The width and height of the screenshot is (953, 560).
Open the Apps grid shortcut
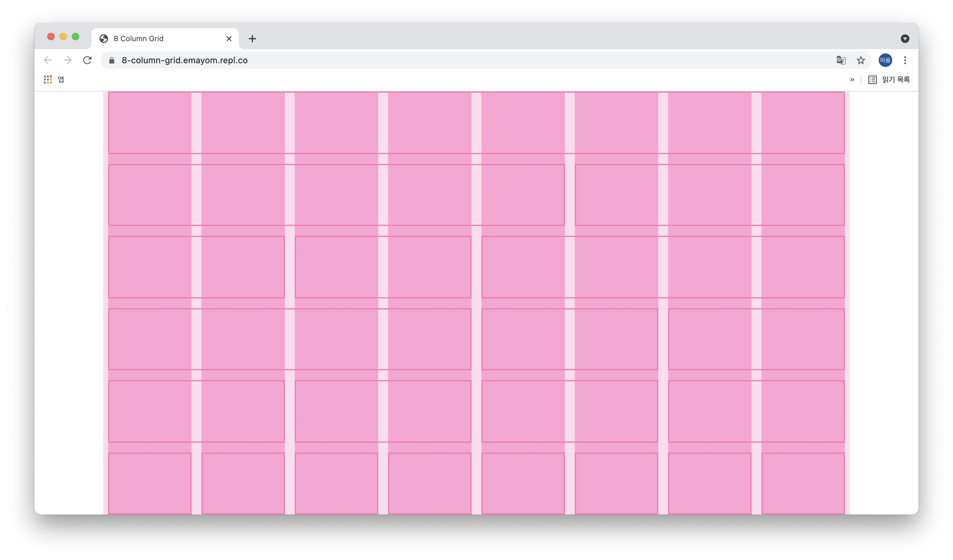tap(48, 80)
